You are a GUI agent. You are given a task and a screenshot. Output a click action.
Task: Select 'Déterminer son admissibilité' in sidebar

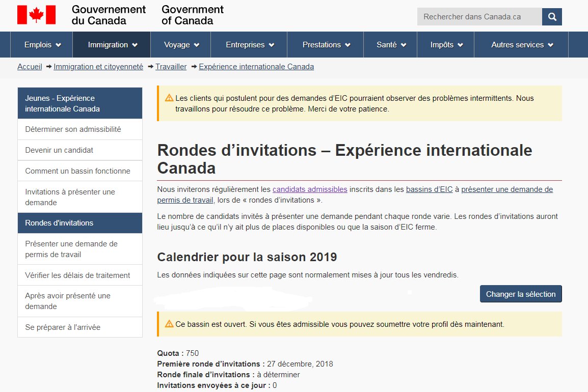click(80, 129)
